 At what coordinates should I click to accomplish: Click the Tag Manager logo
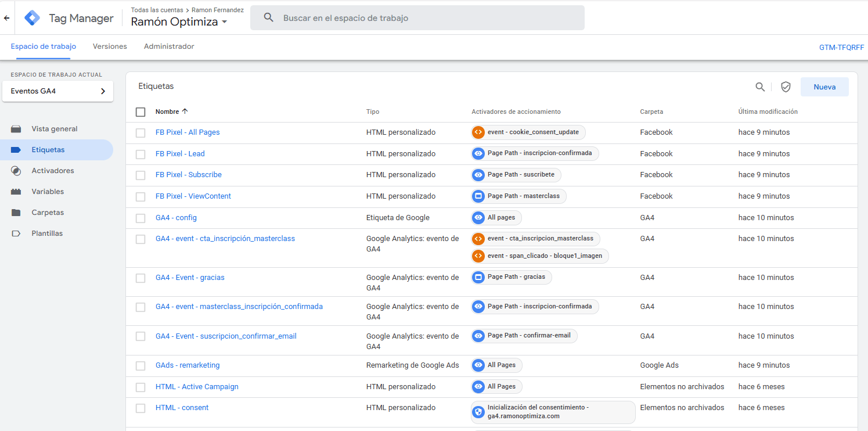click(x=32, y=17)
